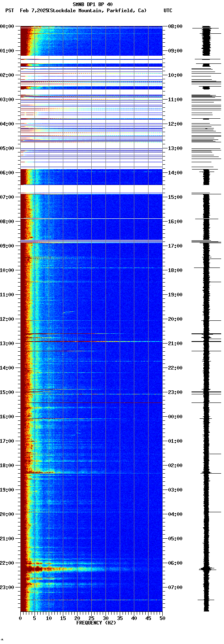Viewport: 224px width, 644px height.
Task: Select the "07:00" label on PST axis
Action: [x=7, y=197]
